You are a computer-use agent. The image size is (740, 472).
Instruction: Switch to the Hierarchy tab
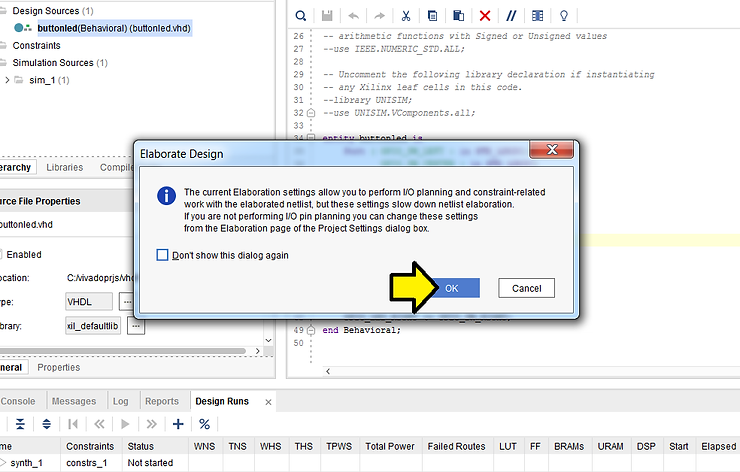pos(16,167)
